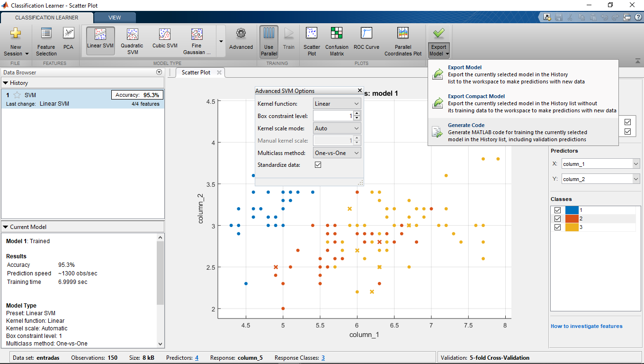Viewport: 644px width, 364px height.
Task: Open the X predictor dropdown
Action: (x=600, y=164)
